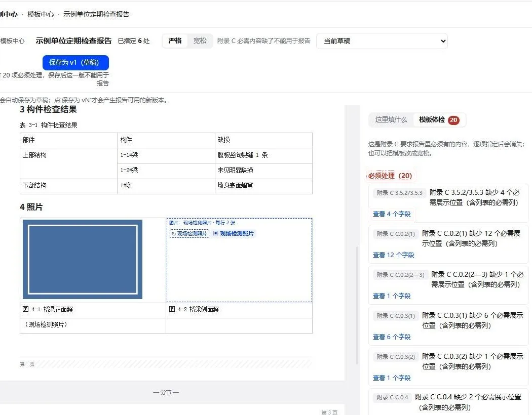532x415 pixels.
Task: Click the 附录 C C.0.3(1) tag
Action: pyautogui.click(x=396, y=316)
